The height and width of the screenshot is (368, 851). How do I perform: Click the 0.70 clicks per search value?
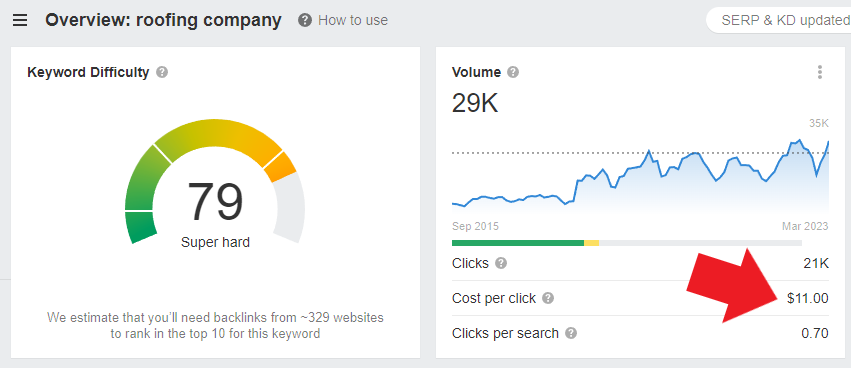pyautogui.click(x=815, y=333)
